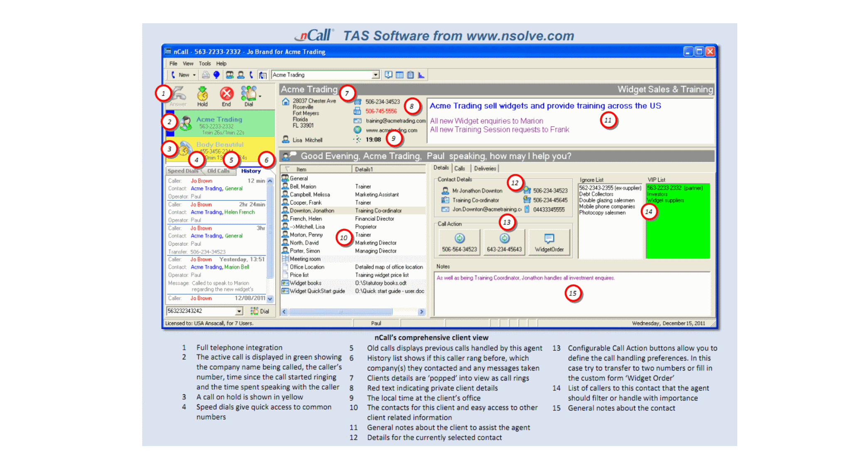
Task: Open the Calls tab
Action: tap(460, 168)
